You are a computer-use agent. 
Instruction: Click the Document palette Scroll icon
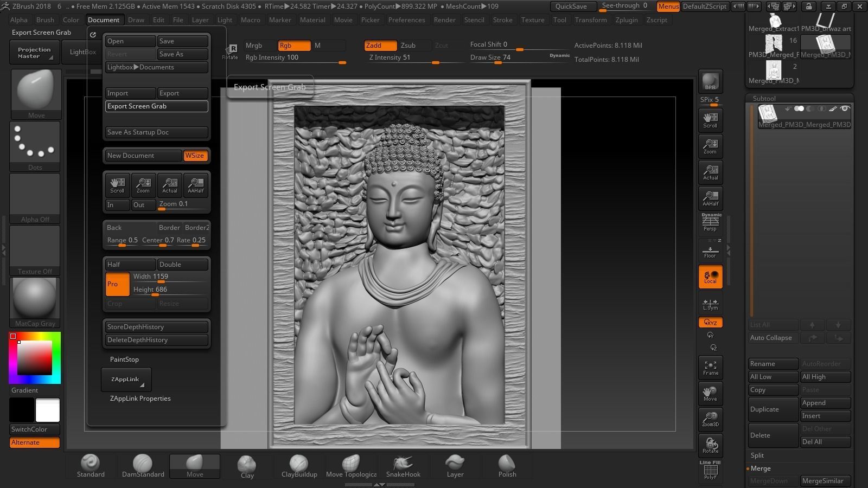(x=117, y=185)
